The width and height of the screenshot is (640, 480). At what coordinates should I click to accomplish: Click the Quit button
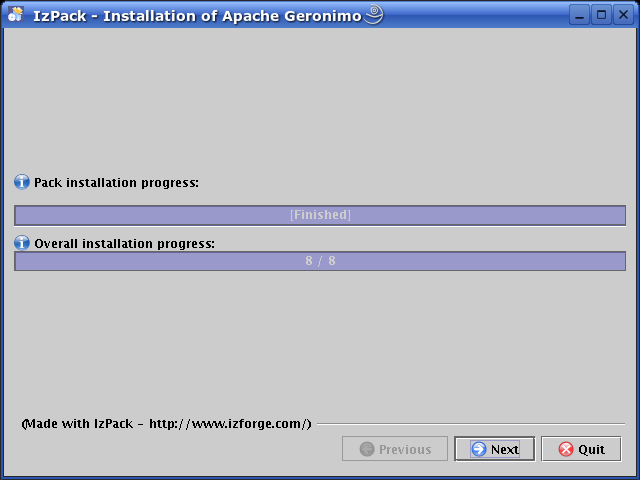(581, 449)
